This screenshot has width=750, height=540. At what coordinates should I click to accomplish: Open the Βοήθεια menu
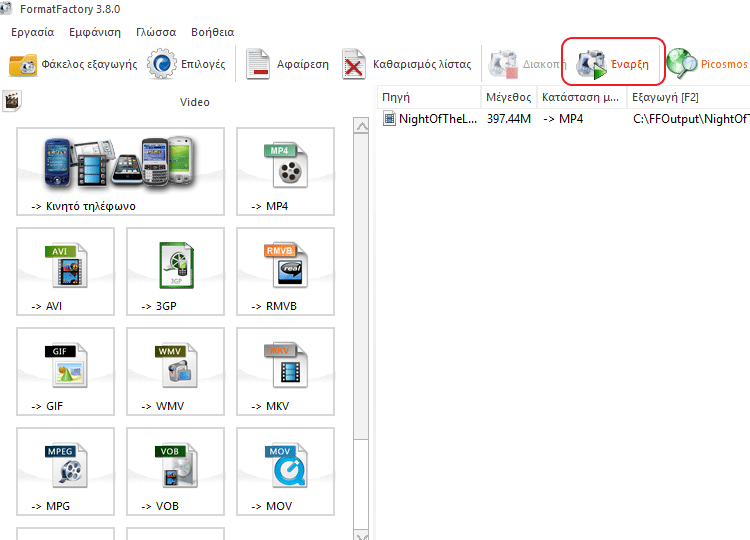point(212,32)
